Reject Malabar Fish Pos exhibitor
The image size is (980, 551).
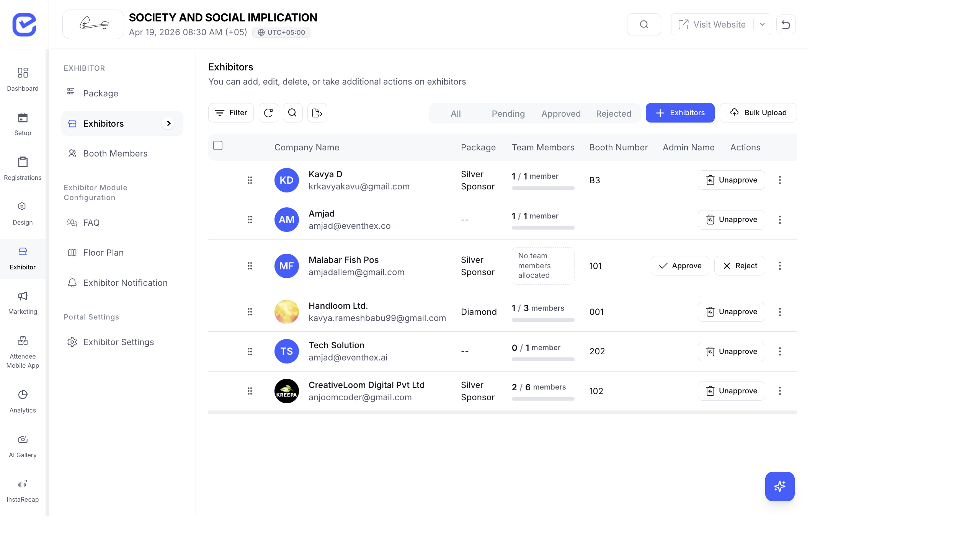[740, 266]
